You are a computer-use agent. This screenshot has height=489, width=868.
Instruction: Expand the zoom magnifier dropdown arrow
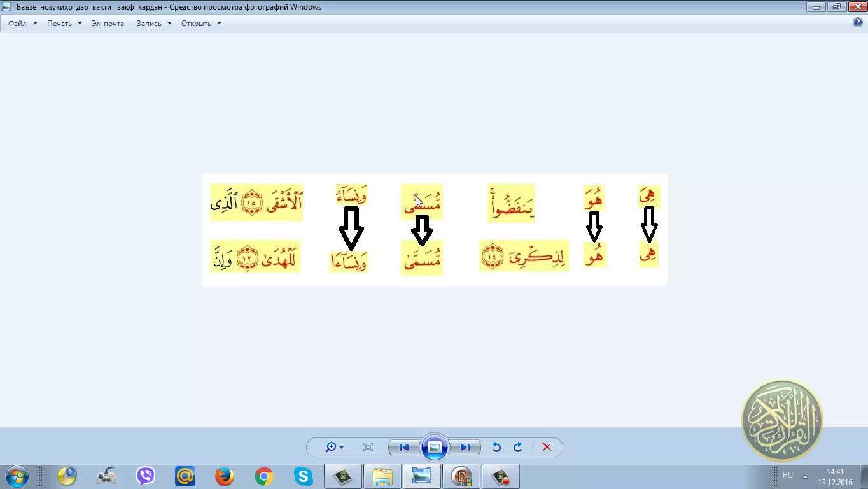point(342,448)
